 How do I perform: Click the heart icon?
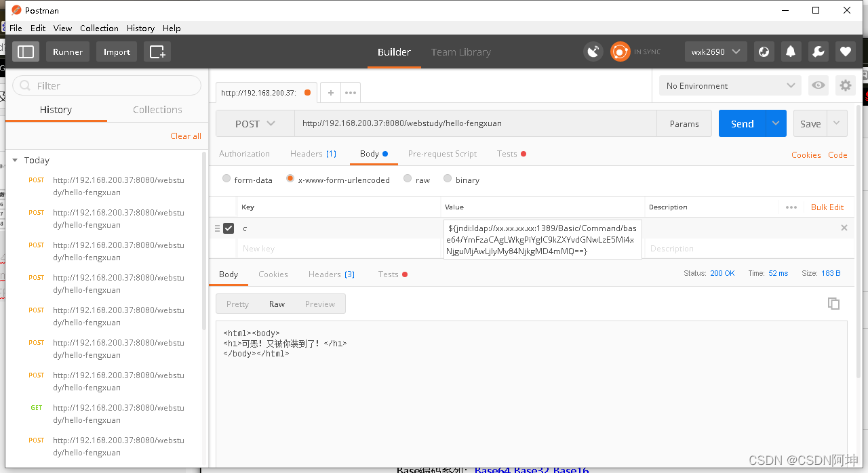coord(845,52)
